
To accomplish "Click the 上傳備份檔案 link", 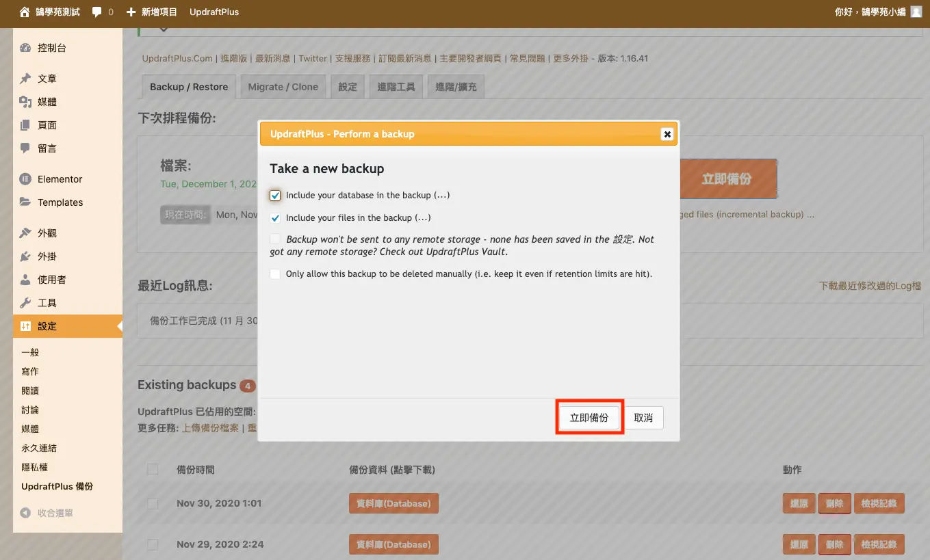I will 210,428.
